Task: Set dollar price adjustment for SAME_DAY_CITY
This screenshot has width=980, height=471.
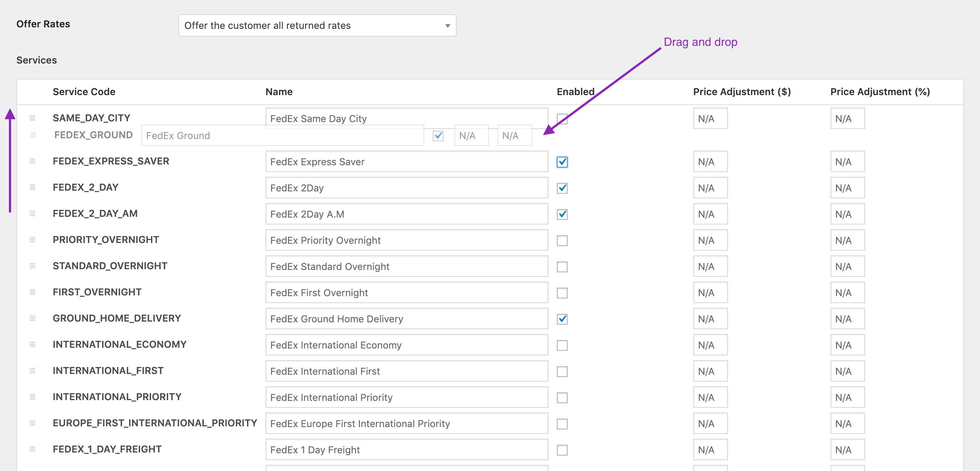Action: click(710, 118)
